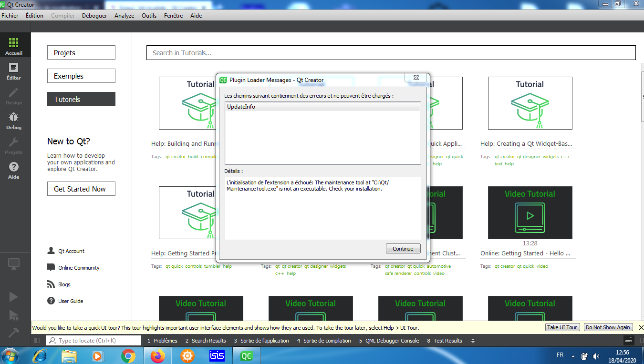This screenshot has width=644, height=364.
Task: Open the Déboguer menu
Action: coord(94,15)
